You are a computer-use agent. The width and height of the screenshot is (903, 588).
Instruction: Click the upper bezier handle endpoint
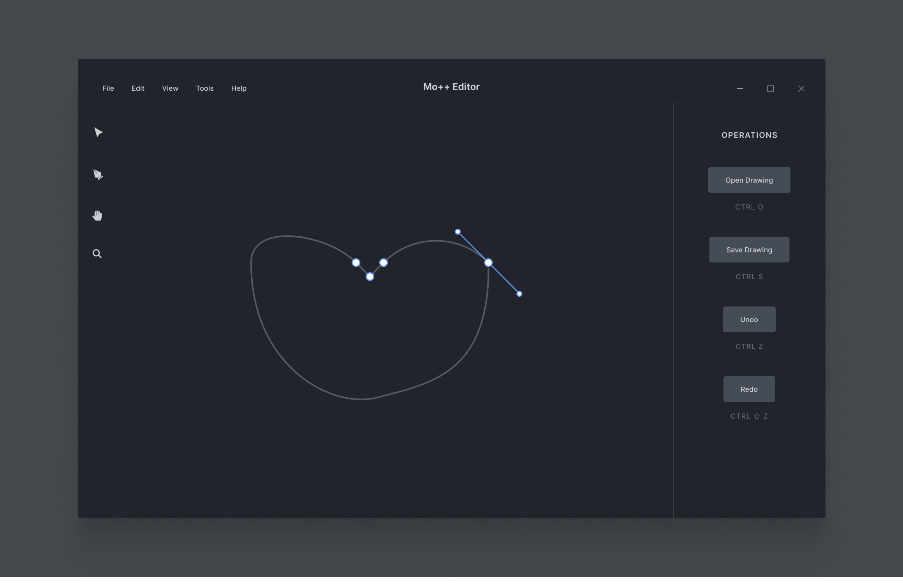point(458,232)
